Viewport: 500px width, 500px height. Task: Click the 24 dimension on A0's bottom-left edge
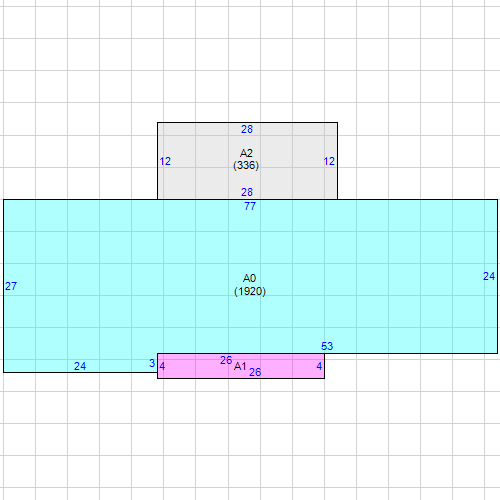click(80, 366)
